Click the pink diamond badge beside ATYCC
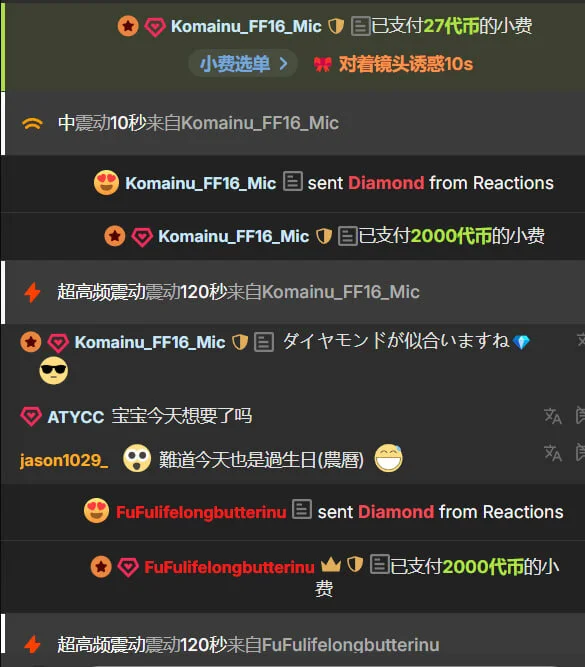The image size is (585, 667). pyautogui.click(x=31, y=416)
